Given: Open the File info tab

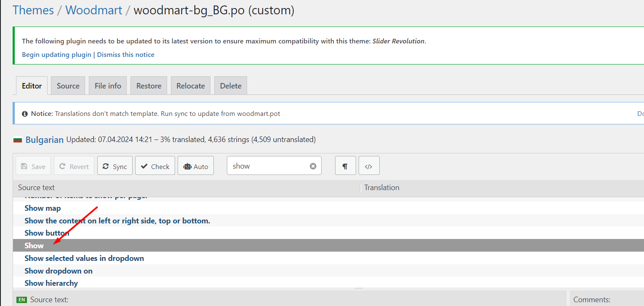Looking at the screenshot, I should pyautogui.click(x=108, y=86).
